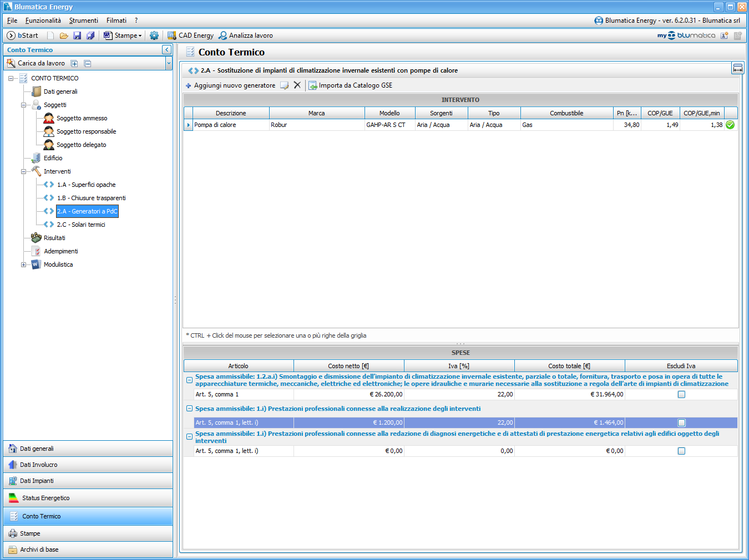The width and height of the screenshot is (749, 560).
Task: Open the Stampe bottom section
Action: pos(88,533)
